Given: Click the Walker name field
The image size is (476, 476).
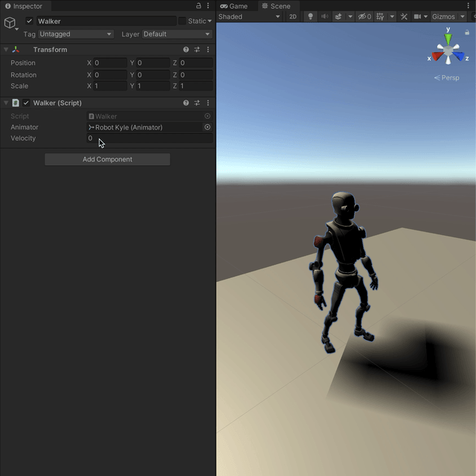Looking at the screenshot, I should (x=106, y=21).
